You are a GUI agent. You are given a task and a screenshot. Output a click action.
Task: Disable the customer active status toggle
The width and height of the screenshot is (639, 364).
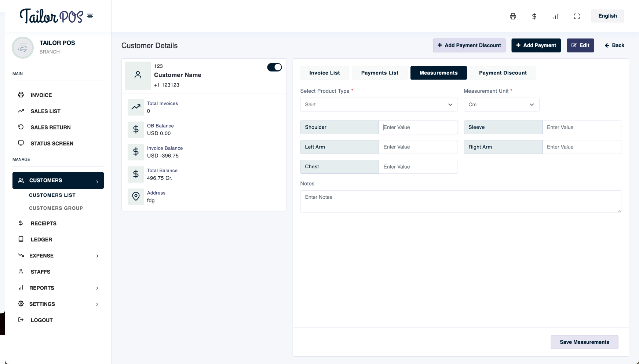(274, 67)
